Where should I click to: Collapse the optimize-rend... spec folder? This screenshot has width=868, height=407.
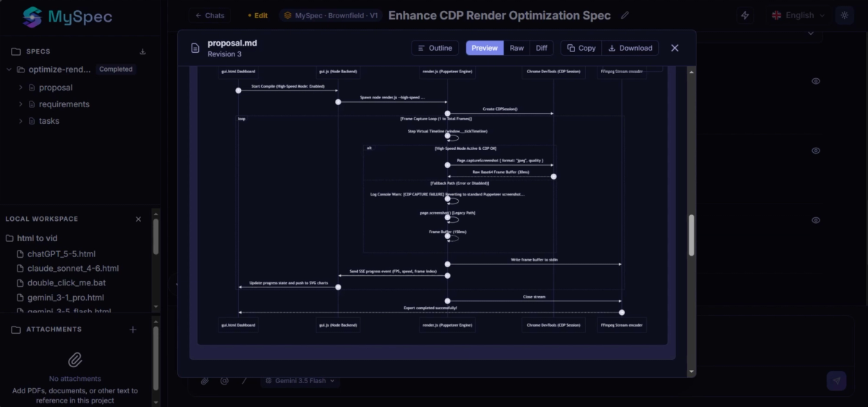9,70
